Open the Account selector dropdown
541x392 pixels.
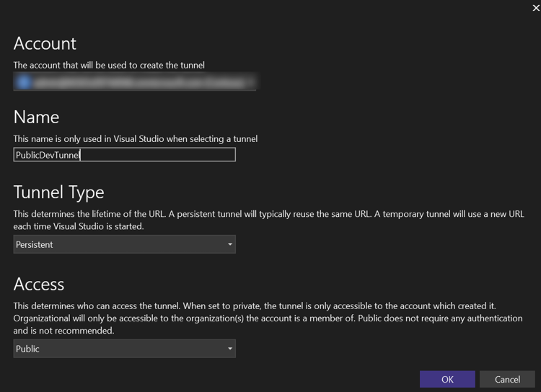pyautogui.click(x=135, y=82)
